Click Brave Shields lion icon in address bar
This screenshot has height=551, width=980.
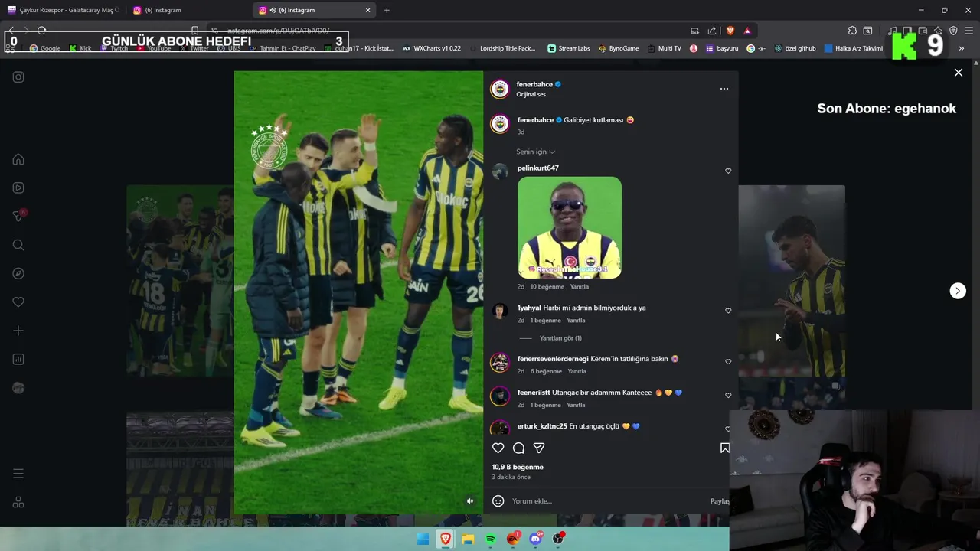pyautogui.click(x=730, y=31)
